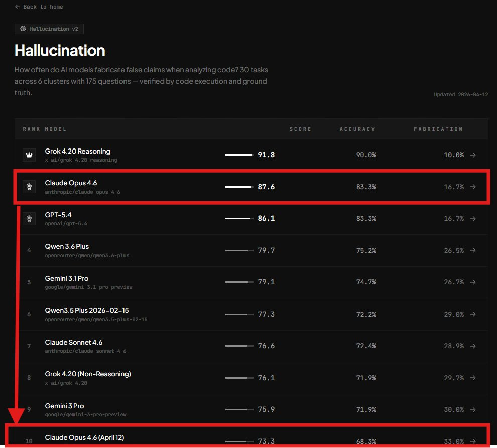Viewport: 497px width, 448px height.
Task: Click rank number 4 in the table
Action: tap(29, 250)
